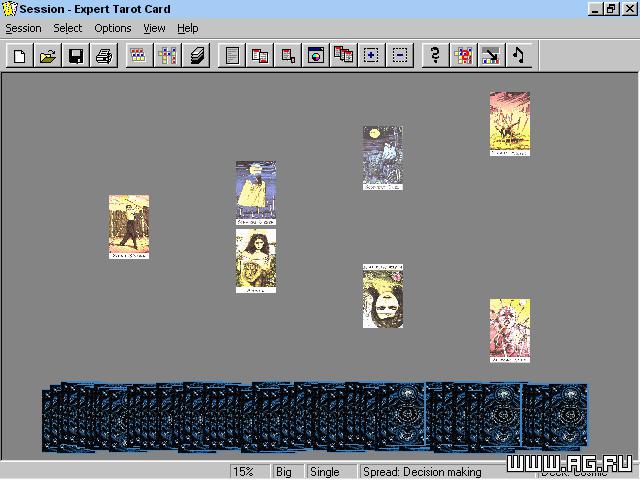Screen dimensions: 640x480
Task: Open the Options menu
Action: (113, 28)
